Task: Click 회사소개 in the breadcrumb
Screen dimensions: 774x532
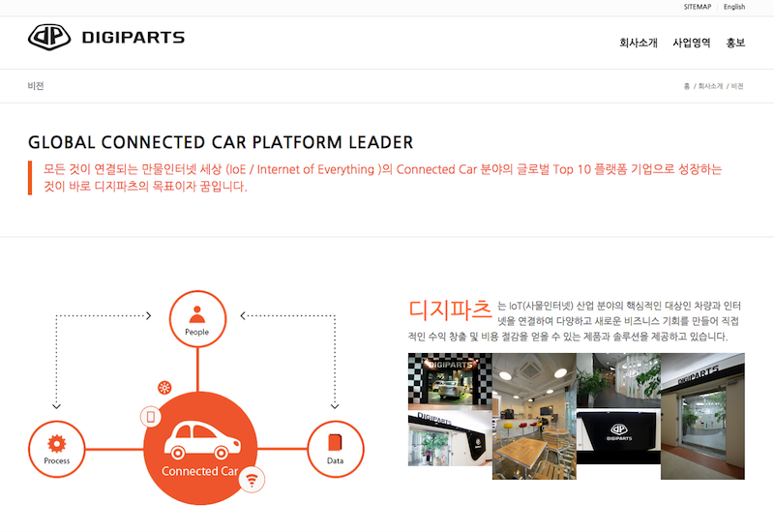Action: coord(710,86)
